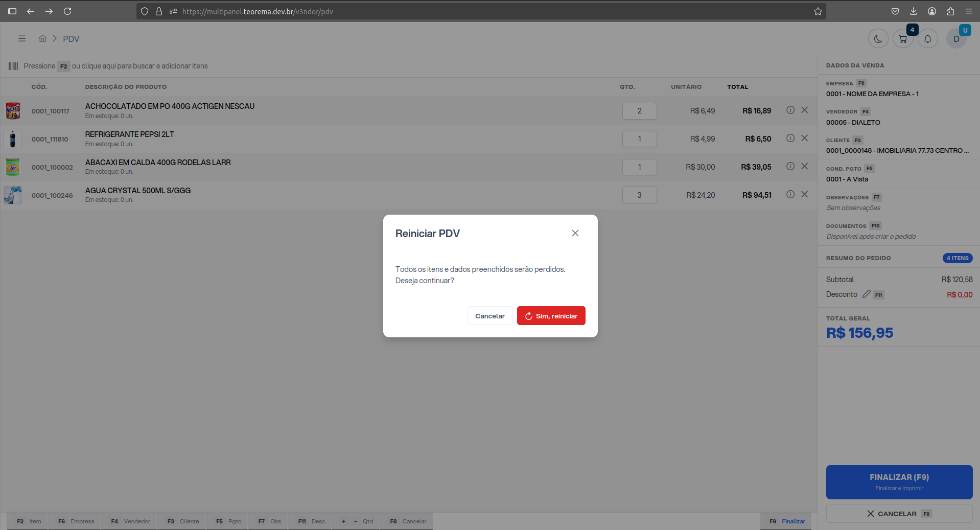
Task: Click the R$ 0,00 discount value
Action: pos(959,295)
